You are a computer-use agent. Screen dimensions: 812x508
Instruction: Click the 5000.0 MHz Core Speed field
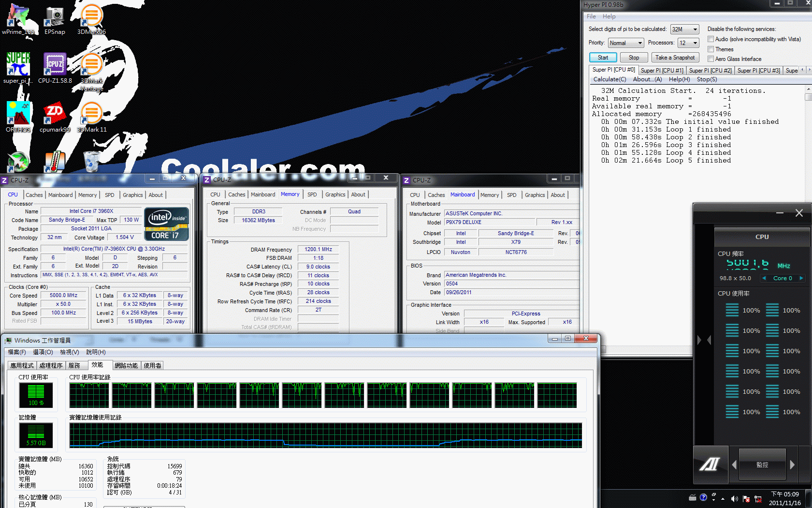pyautogui.click(x=63, y=296)
